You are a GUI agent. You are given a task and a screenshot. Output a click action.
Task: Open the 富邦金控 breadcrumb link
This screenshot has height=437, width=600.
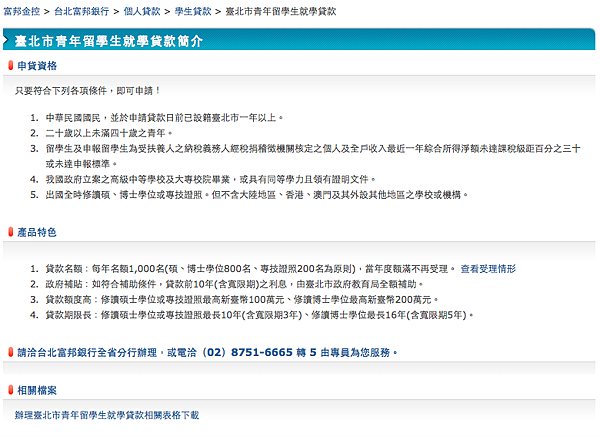22,11
